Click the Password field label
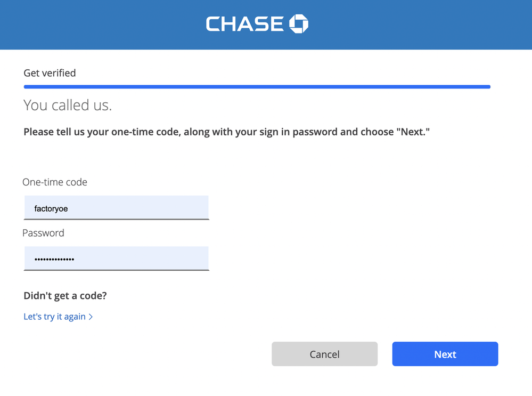Image resolution: width=532 pixels, height=396 pixels. click(43, 233)
